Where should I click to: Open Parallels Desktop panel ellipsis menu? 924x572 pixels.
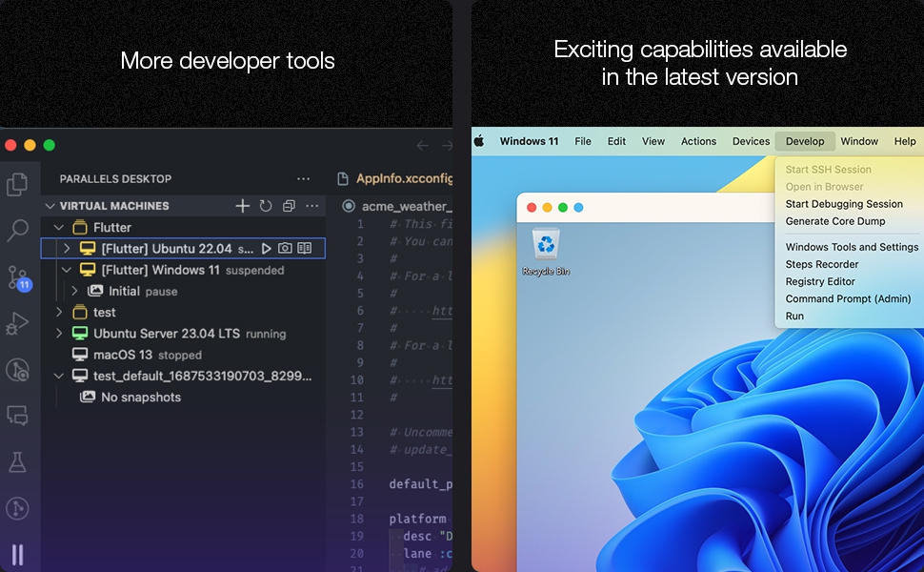[304, 178]
